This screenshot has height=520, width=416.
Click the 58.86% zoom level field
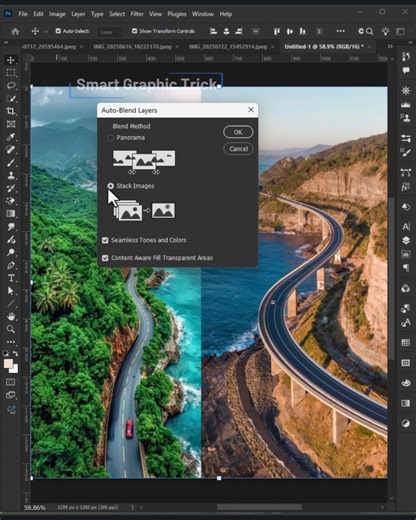(35, 508)
